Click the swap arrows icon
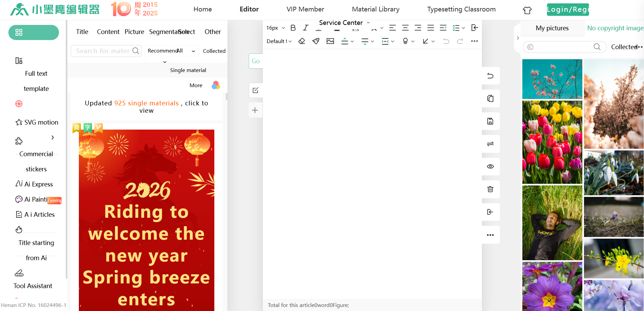This screenshot has height=311, width=644. (490, 144)
